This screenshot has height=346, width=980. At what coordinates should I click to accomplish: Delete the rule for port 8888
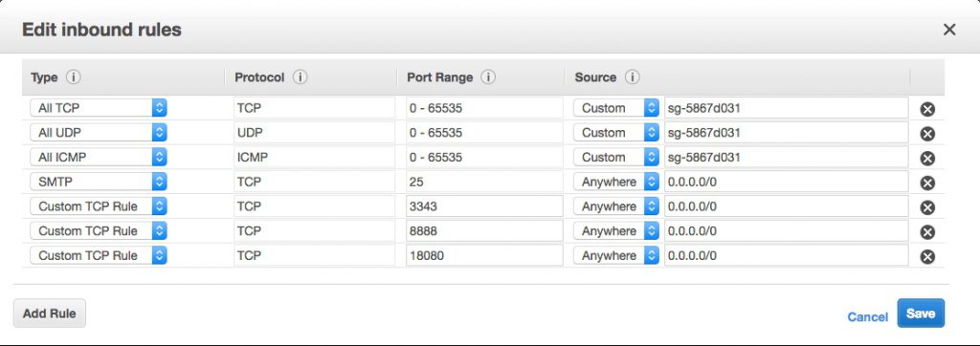click(x=927, y=232)
